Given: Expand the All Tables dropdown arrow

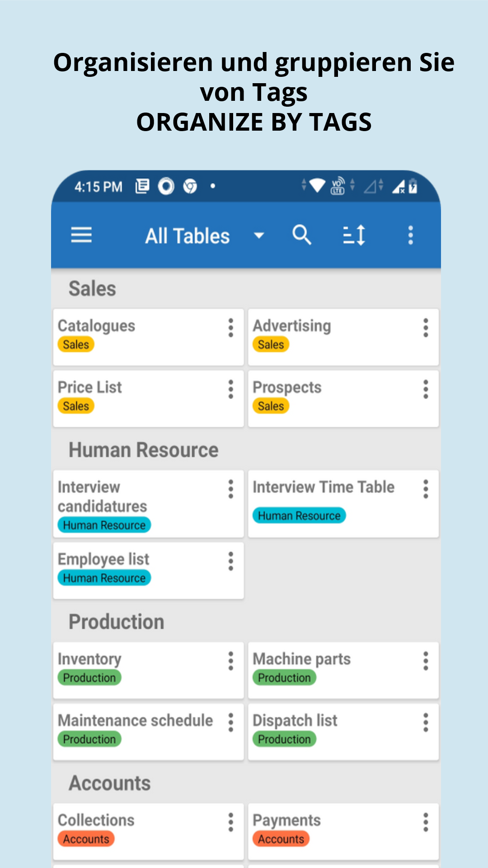Looking at the screenshot, I should click(259, 236).
